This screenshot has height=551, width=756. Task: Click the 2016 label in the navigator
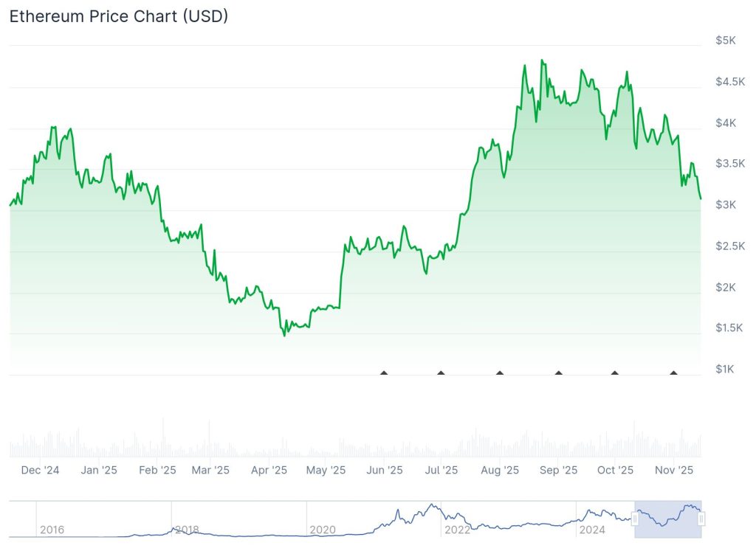[52, 530]
